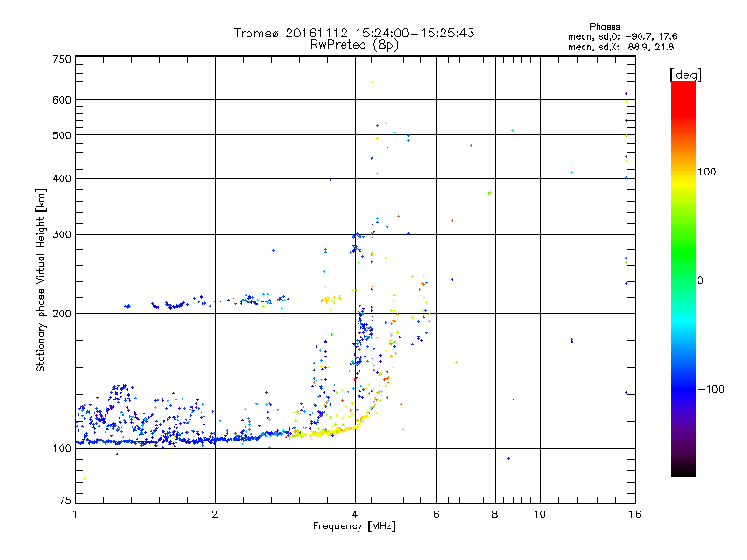Click the y-axis tick label '200'

click(62, 314)
